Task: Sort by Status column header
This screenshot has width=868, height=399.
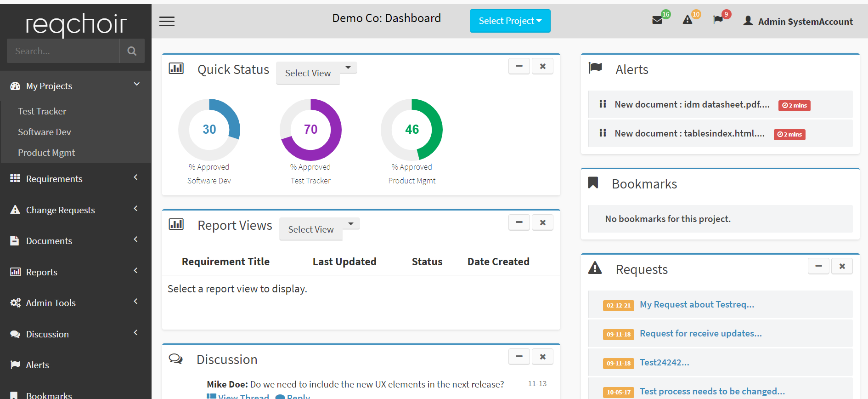Action: (427, 262)
